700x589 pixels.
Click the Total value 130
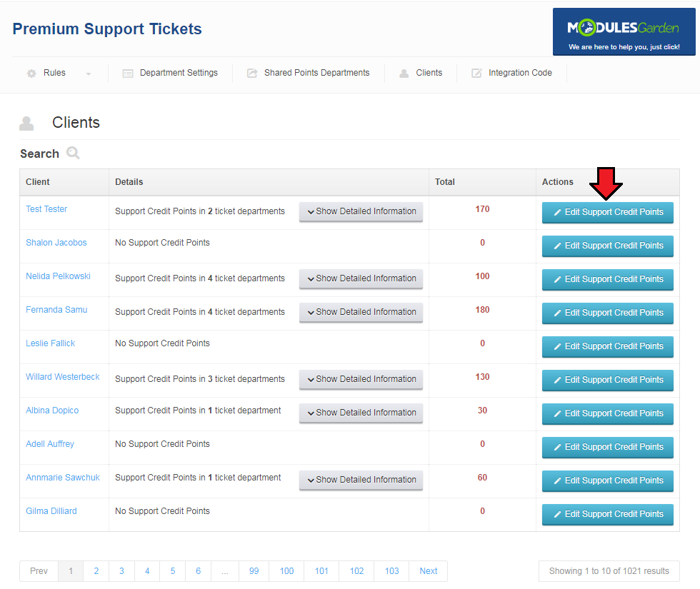[x=483, y=377]
